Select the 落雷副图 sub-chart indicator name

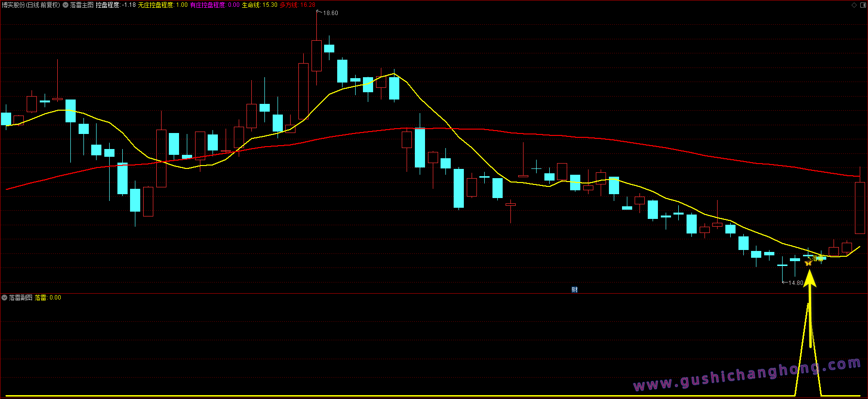click(21, 298)
